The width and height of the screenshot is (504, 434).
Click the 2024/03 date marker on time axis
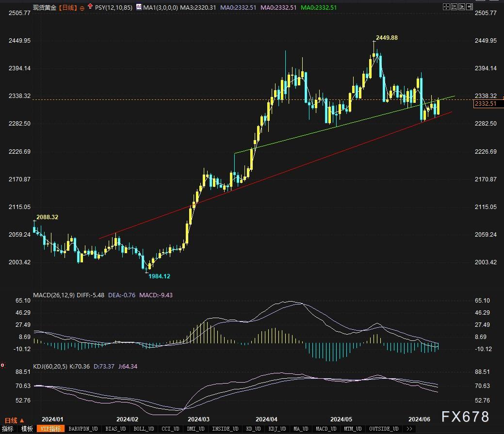[x=198, y=419]
